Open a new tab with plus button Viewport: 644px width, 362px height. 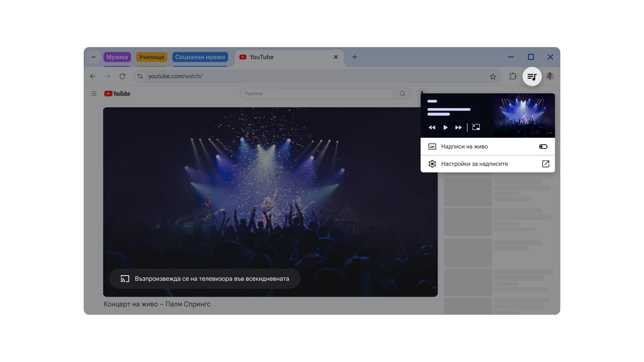[355, 57]
